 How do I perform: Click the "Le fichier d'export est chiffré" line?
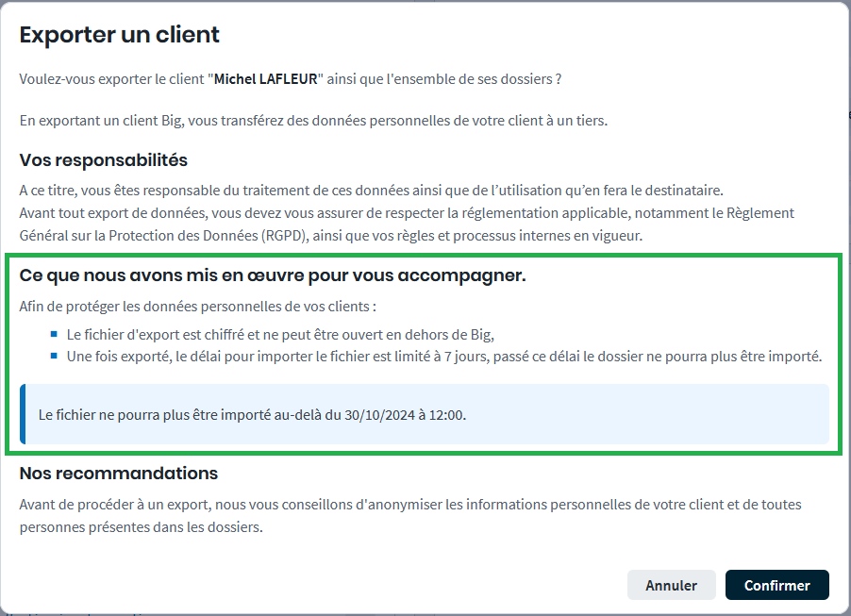pyautogui.click(x=280, y=334)
